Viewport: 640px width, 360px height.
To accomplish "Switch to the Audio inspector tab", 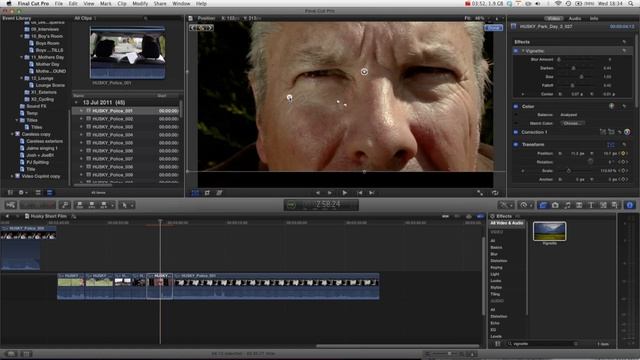I will 575,18.
